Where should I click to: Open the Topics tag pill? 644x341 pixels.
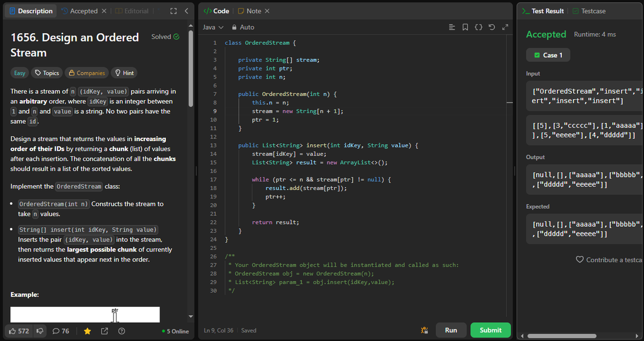47,73
